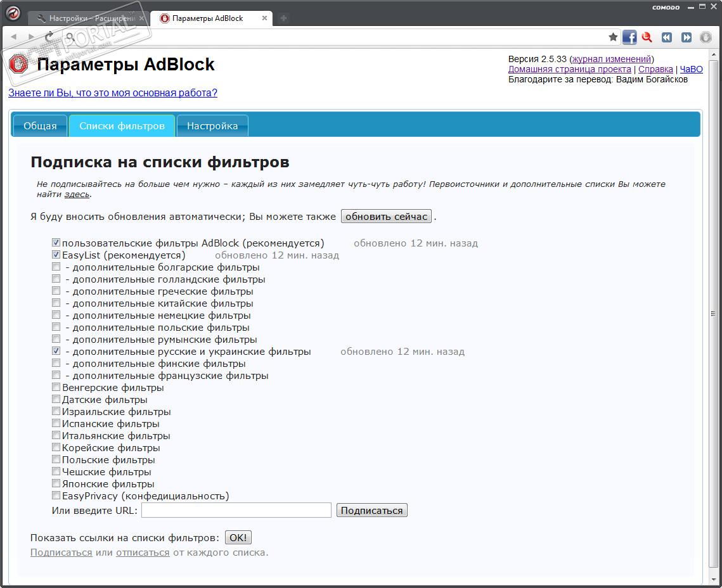Screen dimensions: 722x588
Task: Enable дополнительные немецкие фильтры
Action: [56, 314]
